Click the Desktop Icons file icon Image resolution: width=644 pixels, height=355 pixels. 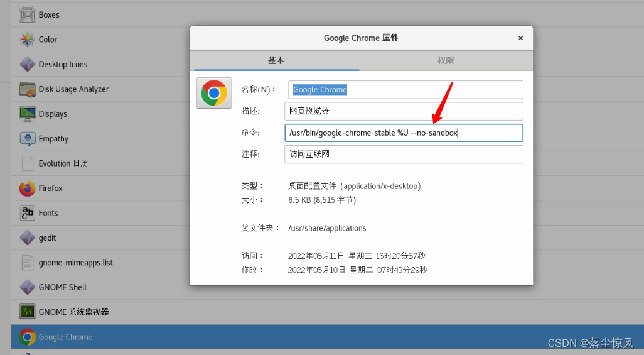pos(27,64)
